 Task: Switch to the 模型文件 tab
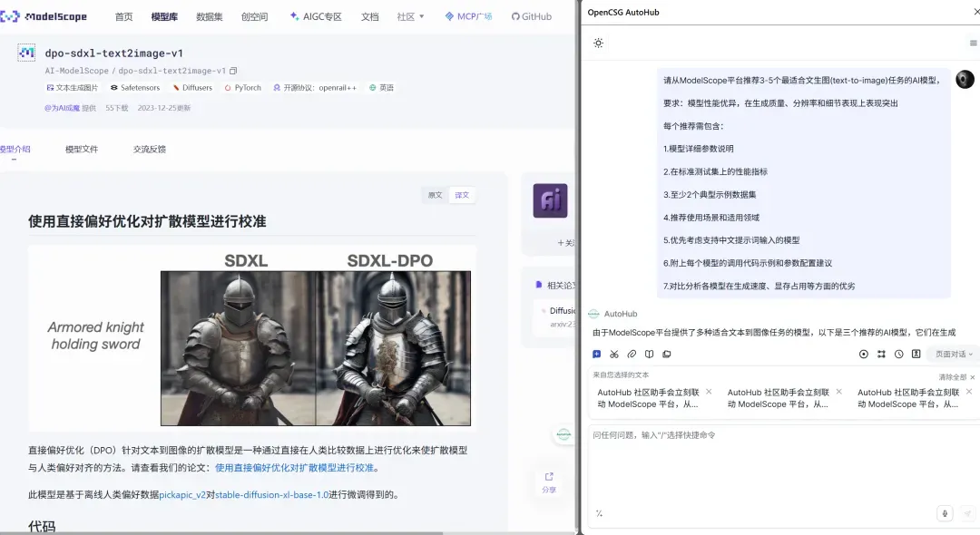pos(82,150)
